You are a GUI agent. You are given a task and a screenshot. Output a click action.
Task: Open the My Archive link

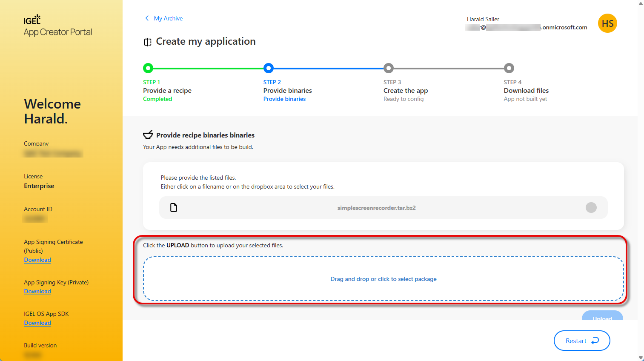point(168,18)
